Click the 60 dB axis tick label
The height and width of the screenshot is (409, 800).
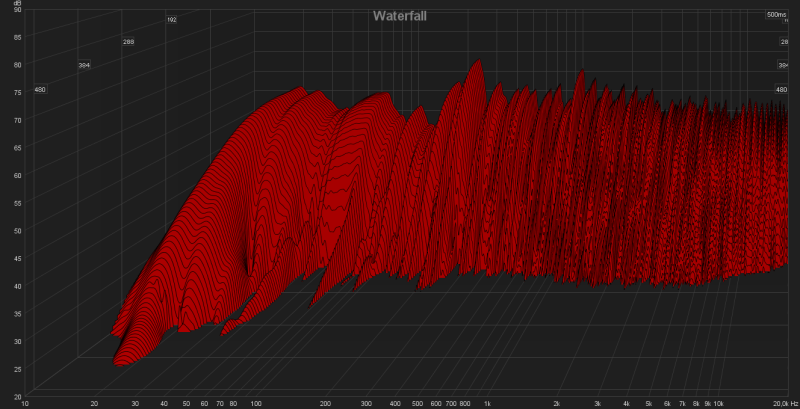[18, 175]
